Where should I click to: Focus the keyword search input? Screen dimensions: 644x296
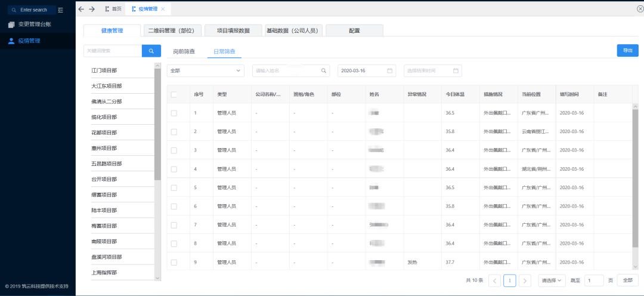(x=113, y=51)
